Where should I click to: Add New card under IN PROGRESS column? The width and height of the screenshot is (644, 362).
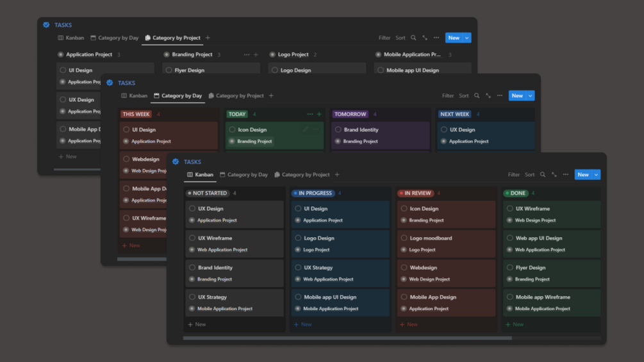tap(302, 324)
